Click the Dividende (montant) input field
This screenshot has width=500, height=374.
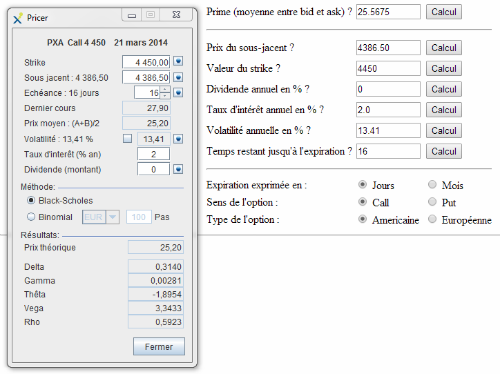(153, 169)
